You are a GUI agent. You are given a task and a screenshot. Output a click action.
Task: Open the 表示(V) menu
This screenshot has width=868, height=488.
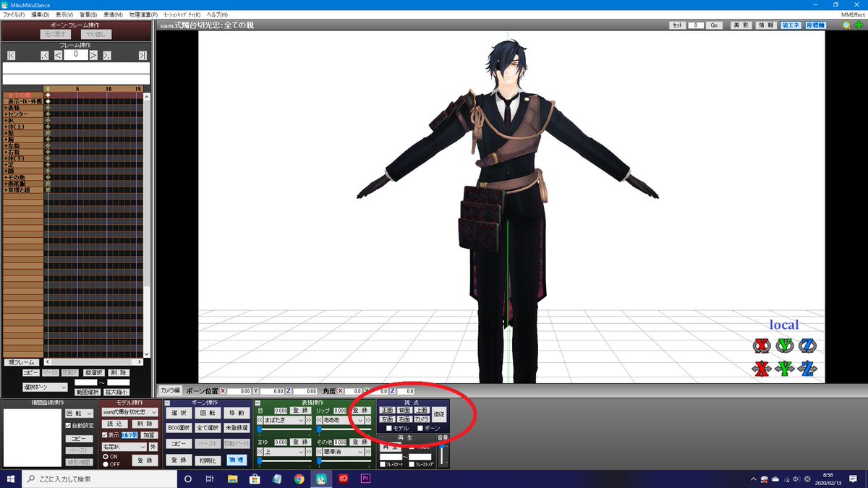click(x=65, y=14)
